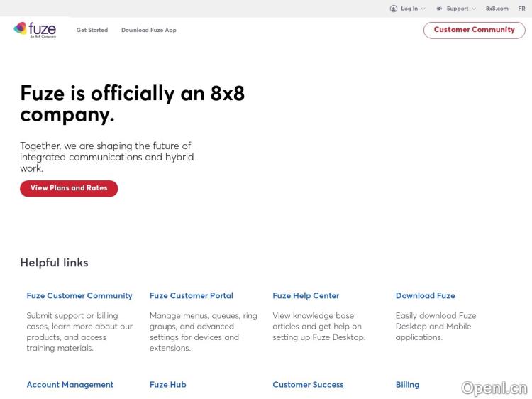Image resolution: width=532 pixels, height=399 pixels.
Task: Go to Fuze Customer Portal
Action: (191, 295)
